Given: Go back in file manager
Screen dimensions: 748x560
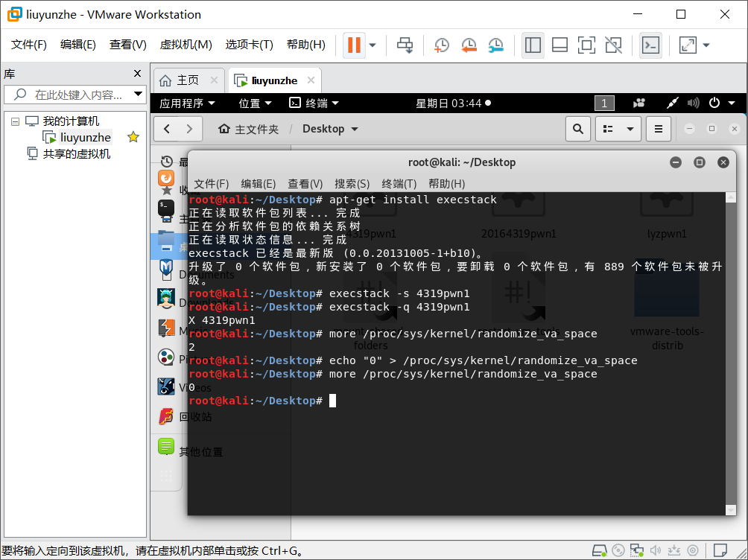Looking at the screenshot, I should pyautogui.click(x=166, y=129).
